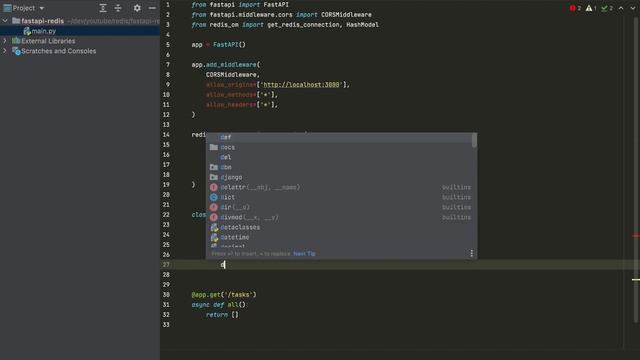This screenshot has width=640, height=360.
Task: Click the Next Tip link in completion popup
Action: (304, 254)
